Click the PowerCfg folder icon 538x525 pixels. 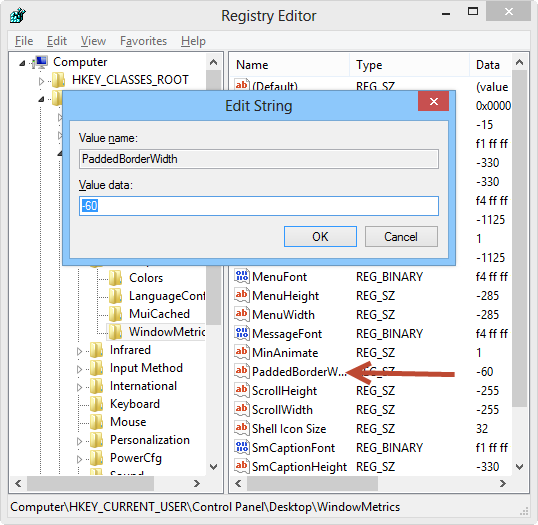point(97,458)
